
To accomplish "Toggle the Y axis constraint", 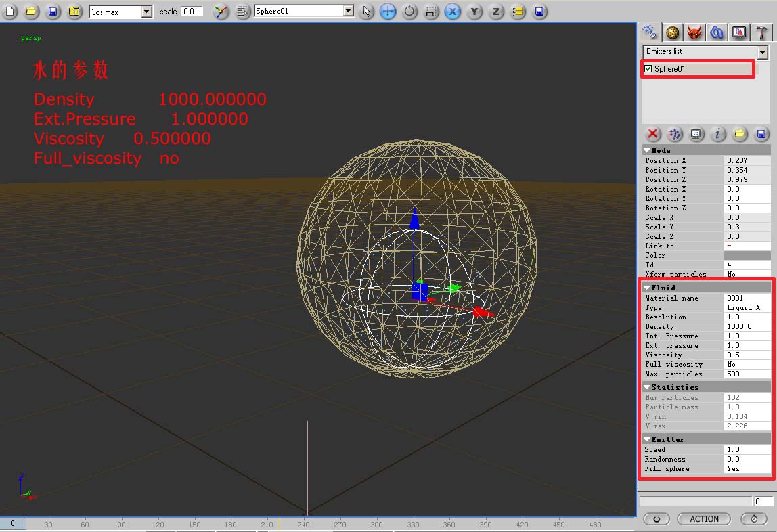I will point(474,11).
